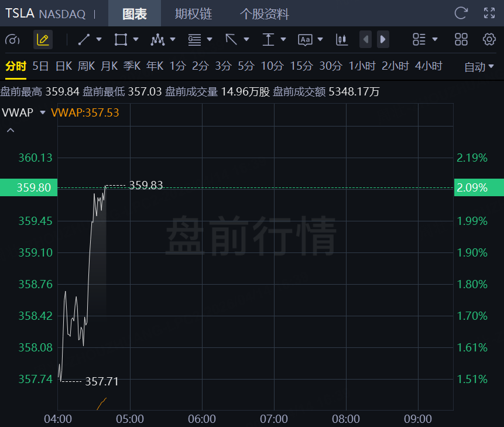504x427 pixels.
Task: Select the 年K timeframe
Action: pos(155,66)
